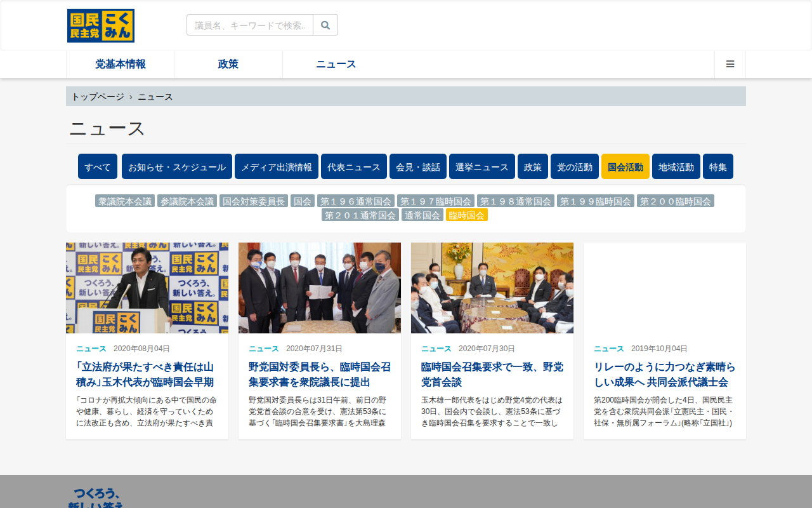Image resolution: width=812 pixels, height=508 pixels.
Task: Select 代表ニュース category
Action: (354, 166)
